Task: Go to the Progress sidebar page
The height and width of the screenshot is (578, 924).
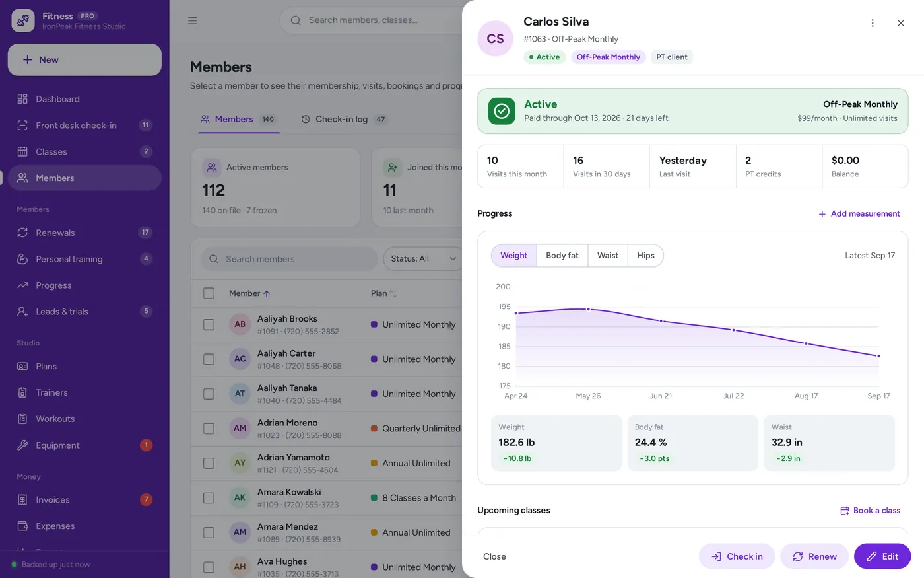Action: [84, 285]
